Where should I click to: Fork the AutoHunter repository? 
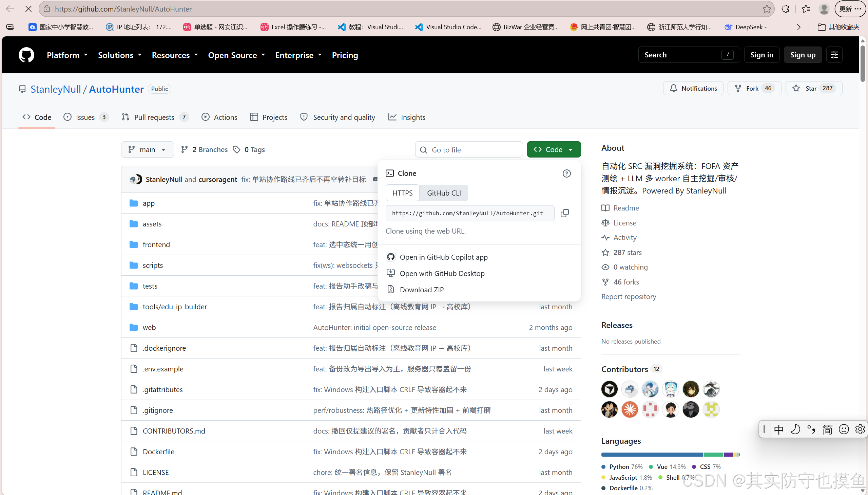pos(754,88)
